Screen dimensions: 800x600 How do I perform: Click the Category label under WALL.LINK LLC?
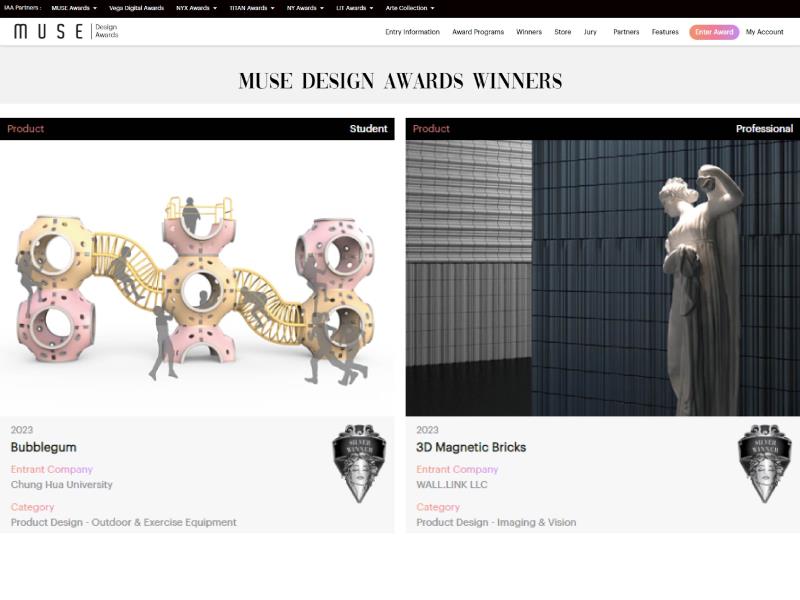438,507
